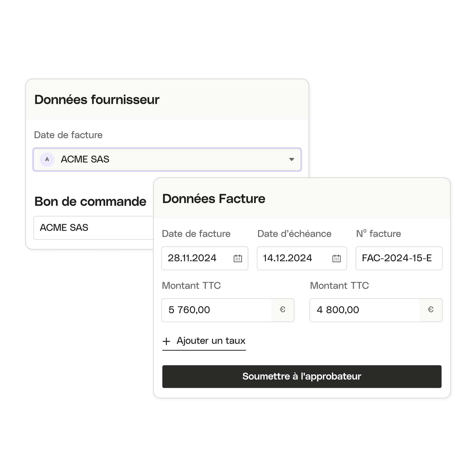Open calendar picker for Date de facture
Screen dimensions: 476x476
[x=238, y=258]
